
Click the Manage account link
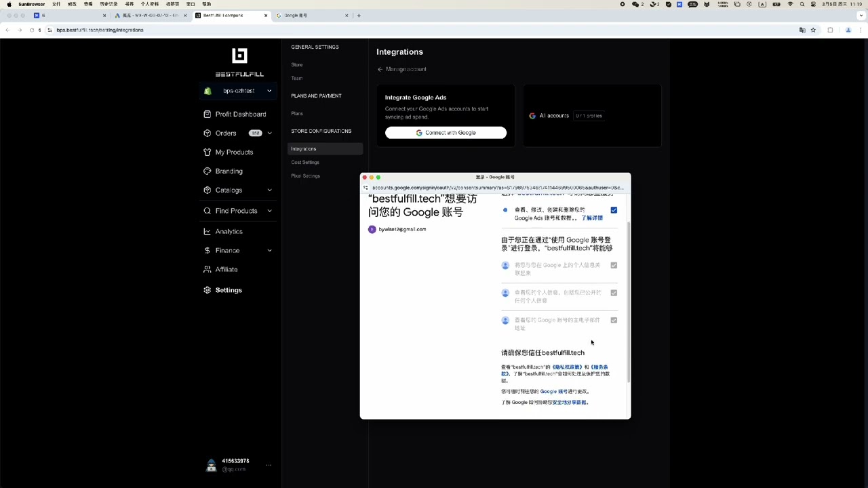406,69
